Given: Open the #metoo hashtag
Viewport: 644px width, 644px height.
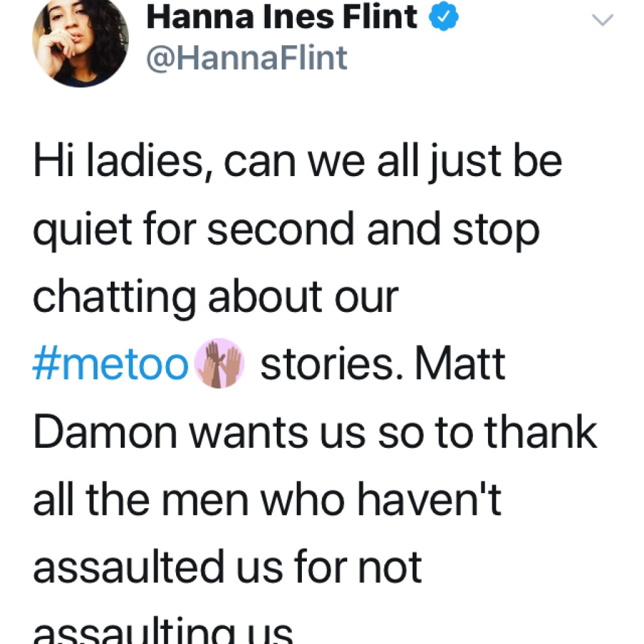Looking at the screenshot, I should pyautogui.click(x=111, y=364).
